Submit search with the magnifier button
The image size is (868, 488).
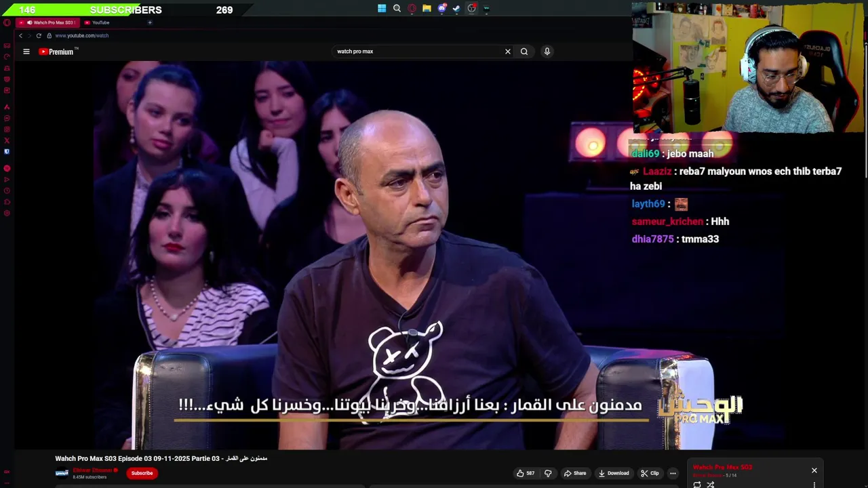point(524,52)
